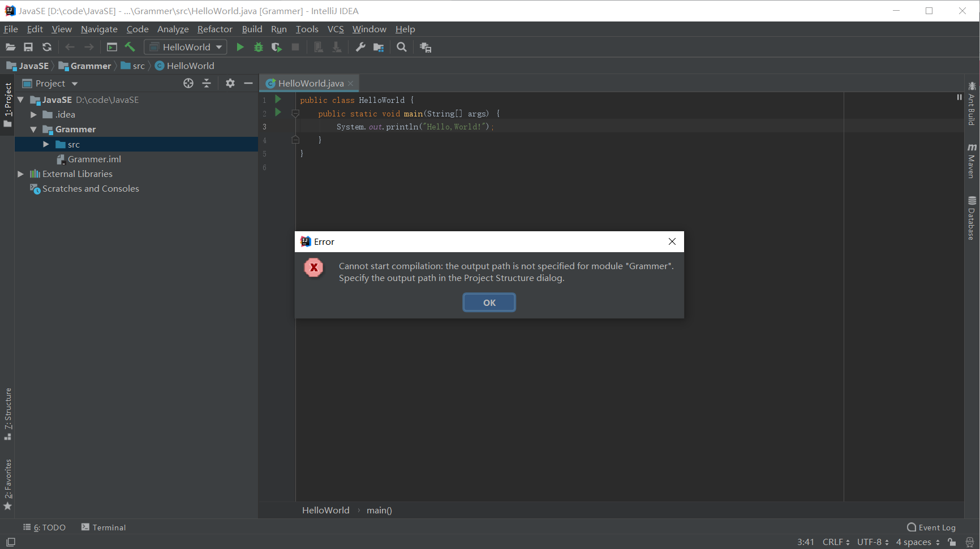Viewport: 980px width, 549px height.
Task: Click the read-only lock icon in status bar
Action: point(952,542)
